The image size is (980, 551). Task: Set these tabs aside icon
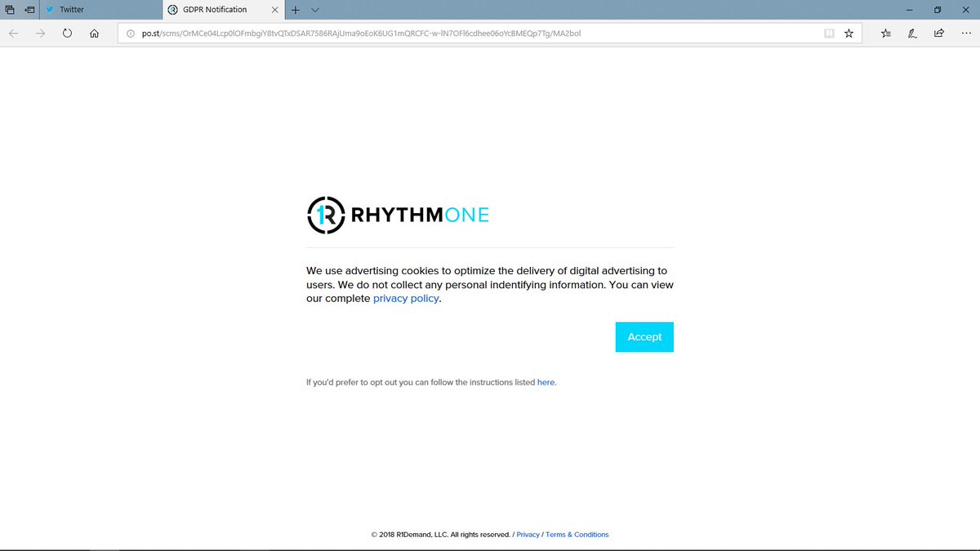click(29, 10)
